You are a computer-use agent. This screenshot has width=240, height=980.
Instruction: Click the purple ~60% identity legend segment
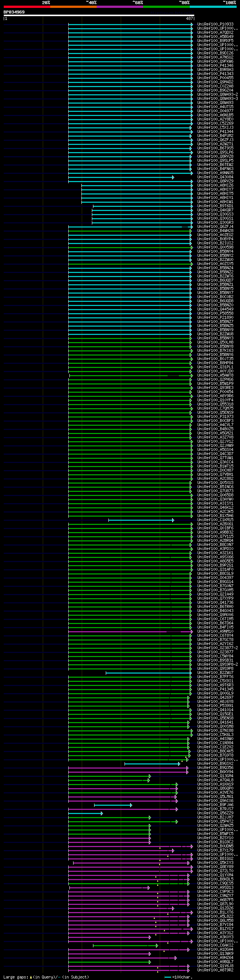120,6
